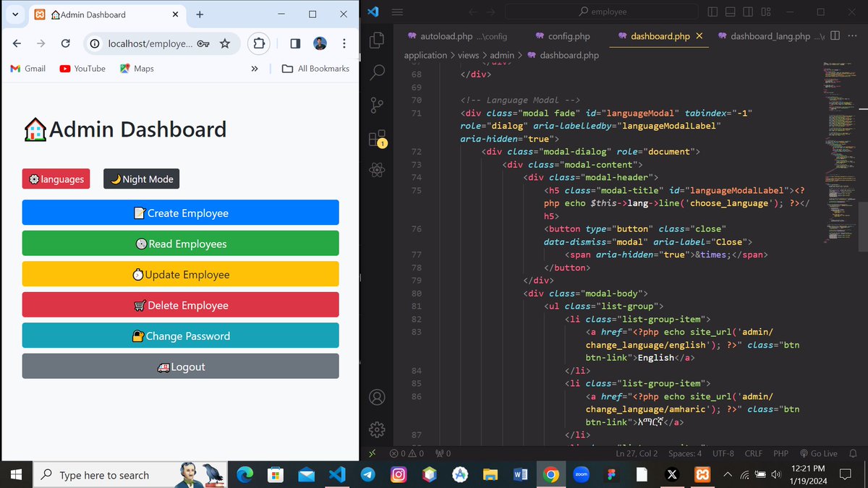The height and width of the screenshot is (488, 868).
Task: Open the YouTube bookmark
Action: (x=82, y=69)
